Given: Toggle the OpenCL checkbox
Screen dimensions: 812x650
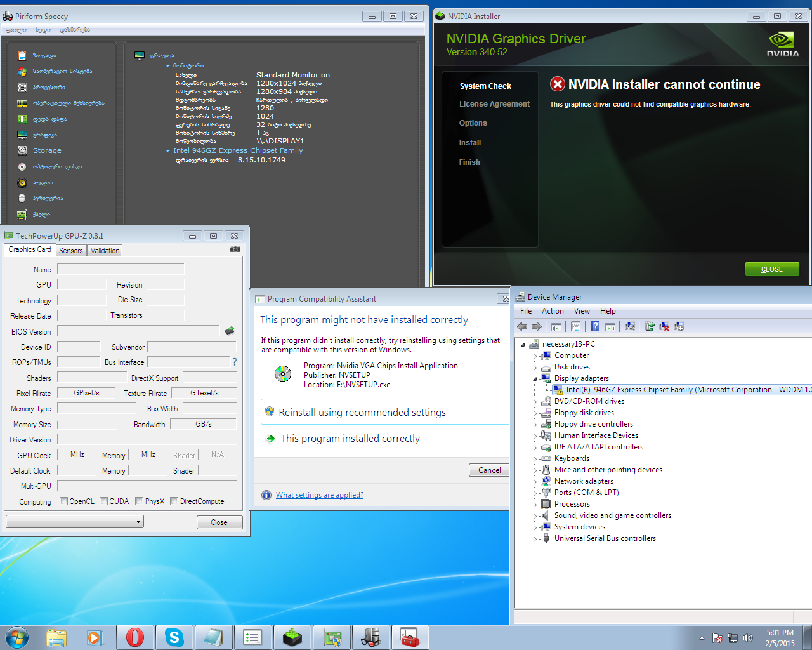Looking at the screenshot, I should coord(64,501).
